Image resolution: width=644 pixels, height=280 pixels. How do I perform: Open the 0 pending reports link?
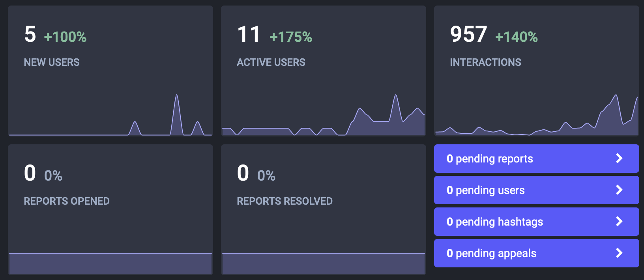pyautogui.click(x=490, y=159)
